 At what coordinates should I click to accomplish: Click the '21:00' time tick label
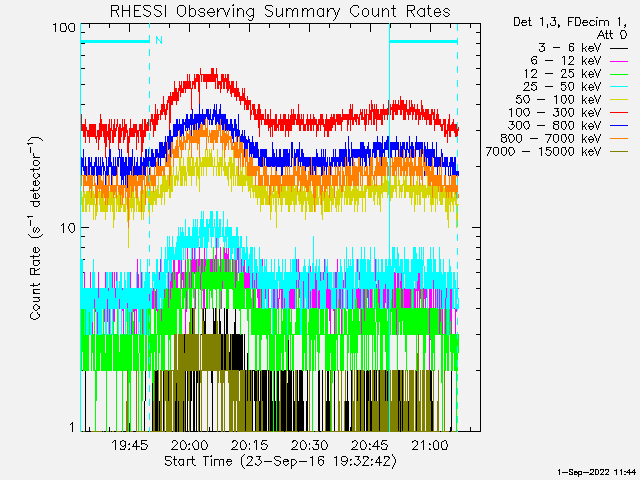tap(430, 445)
